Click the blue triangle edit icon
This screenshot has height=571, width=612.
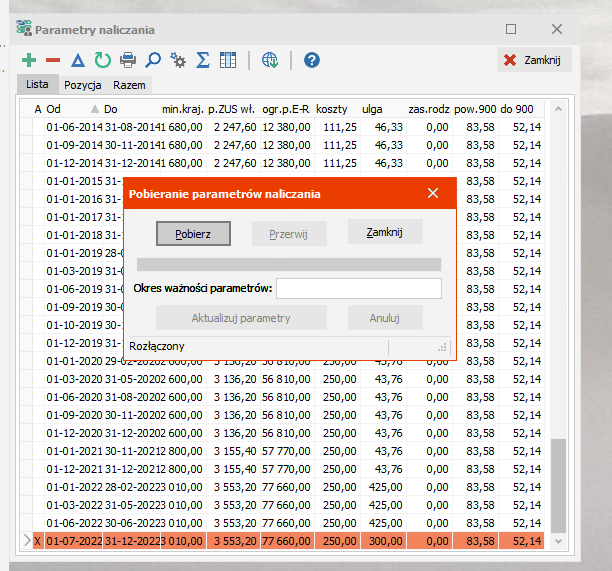[78, 60]
